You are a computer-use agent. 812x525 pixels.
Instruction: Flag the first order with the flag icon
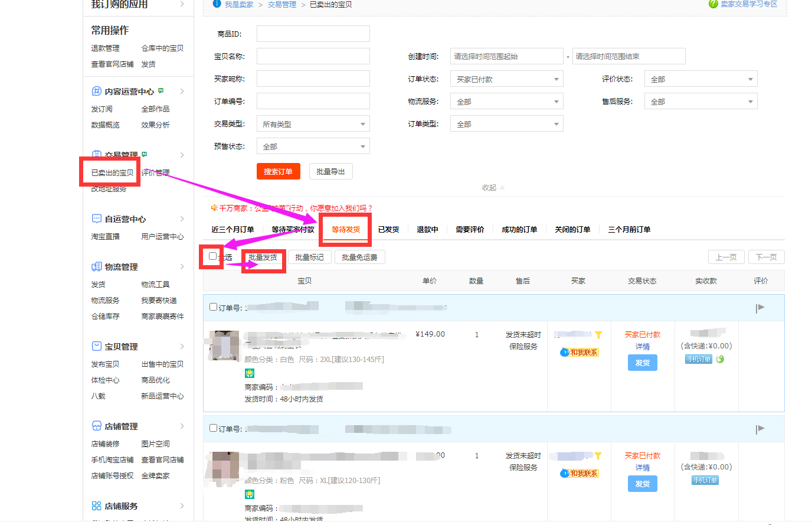point(760,308)
